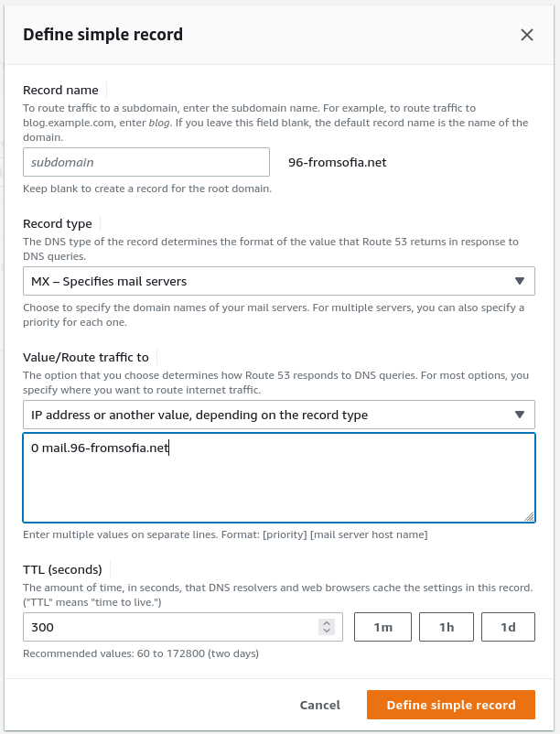
Task: Click the Record type label
Action: coord(57,223)
